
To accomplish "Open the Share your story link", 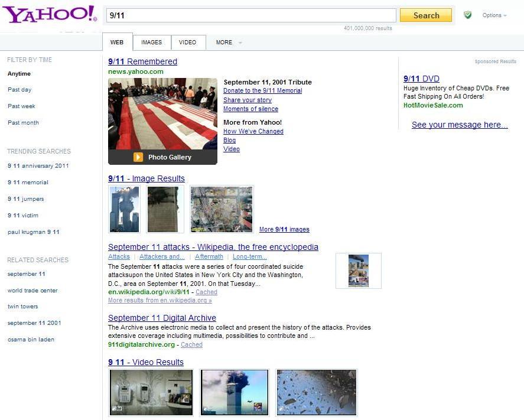I will click(x=248, y=100).
